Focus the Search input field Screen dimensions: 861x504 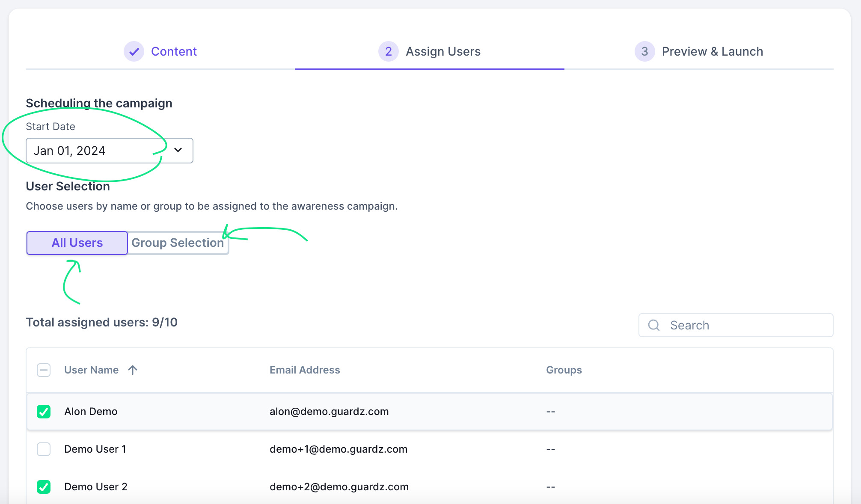coord(745,325)
